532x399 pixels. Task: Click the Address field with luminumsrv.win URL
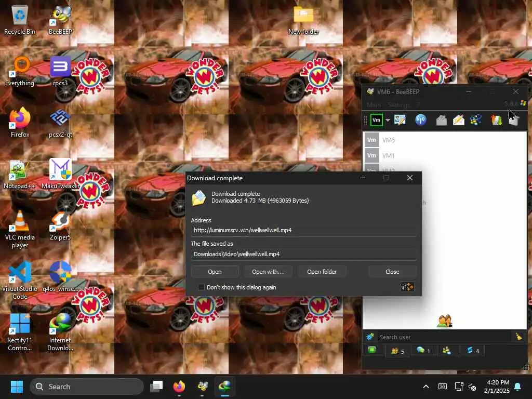point(303,230)
